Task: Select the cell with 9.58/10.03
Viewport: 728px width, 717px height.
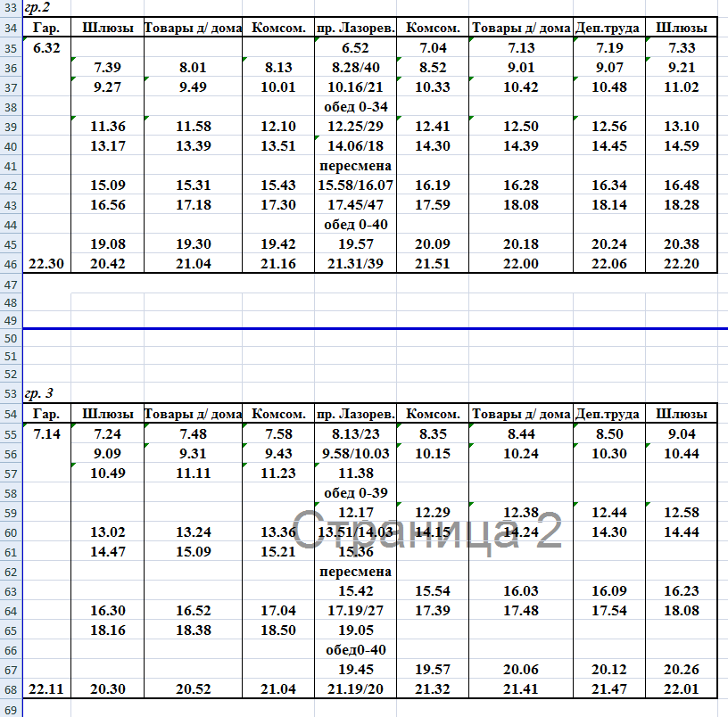Action: pyautogui.click(x=355, y=453)
